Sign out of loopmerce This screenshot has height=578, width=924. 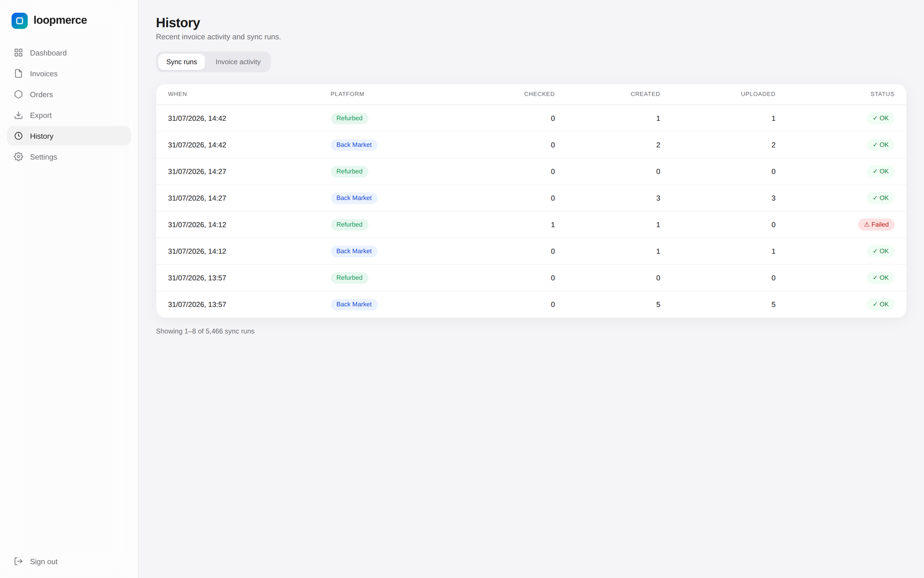tap(69, 561)
